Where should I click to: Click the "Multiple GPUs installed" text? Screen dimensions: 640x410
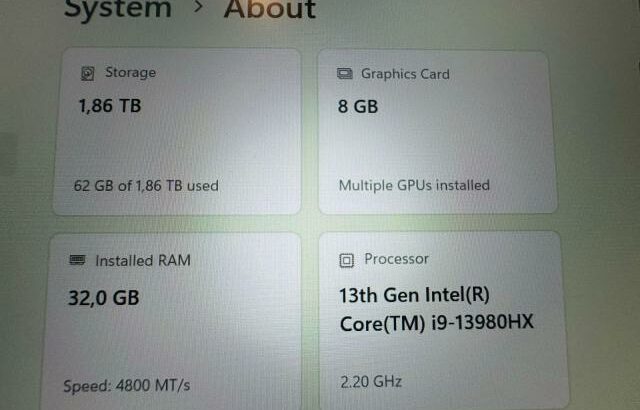414,185
